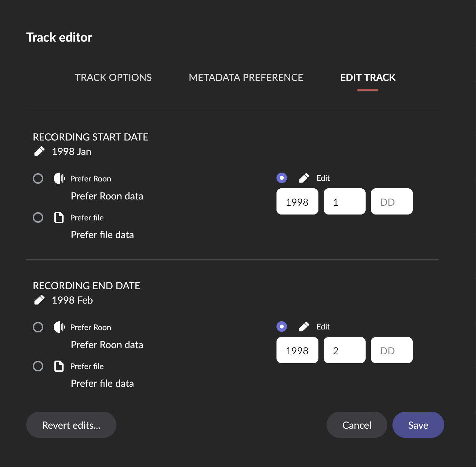Image resolution: width=476 pixels, height=467 pixels.
Task: Open the Metadata Preference tab
Action: pos(246,78)
